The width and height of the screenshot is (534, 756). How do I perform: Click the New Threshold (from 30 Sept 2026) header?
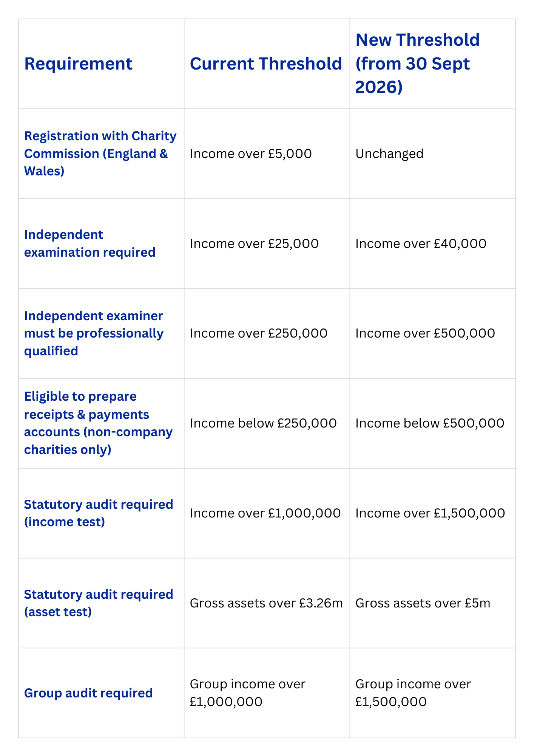pos(417,64)
